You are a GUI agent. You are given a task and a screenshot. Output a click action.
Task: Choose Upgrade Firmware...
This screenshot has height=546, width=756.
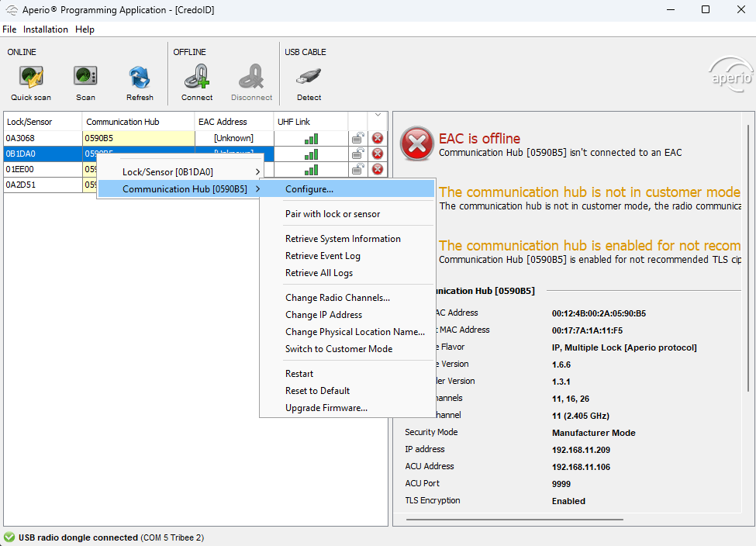tap(347, 408)
